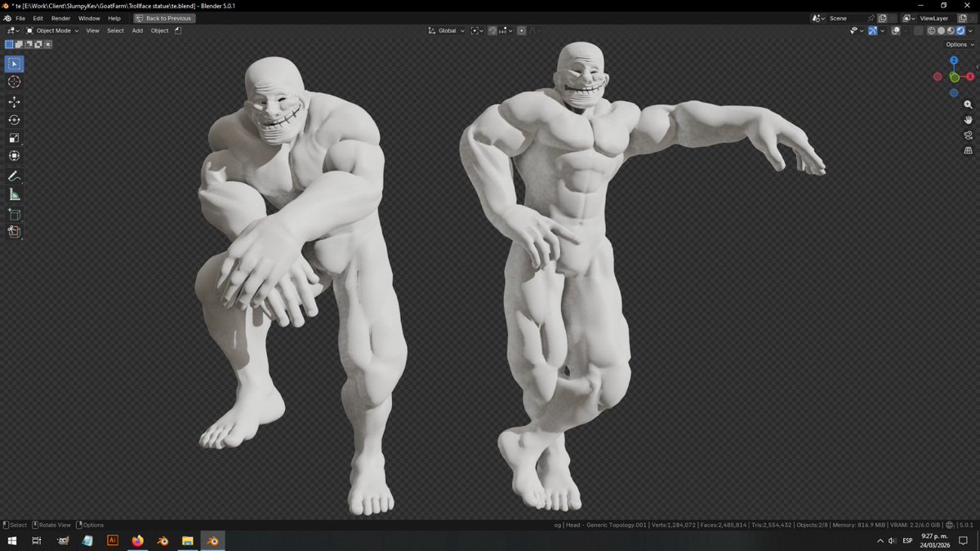Toggle snapping magnet icon
Screen dimensions: 980x551
[492, 31]
